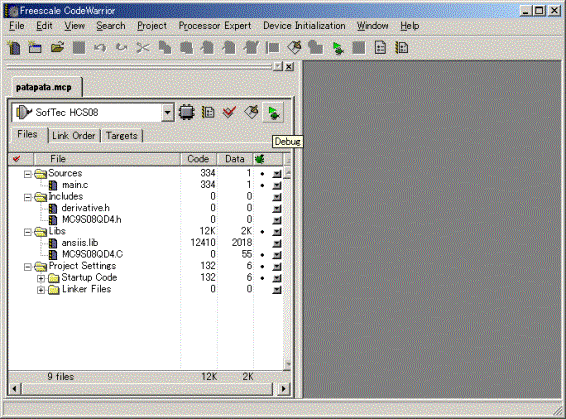Click the green Debug arrow in the main toolbar
Screen dimensions: 566x419
(x=338, y=48)
